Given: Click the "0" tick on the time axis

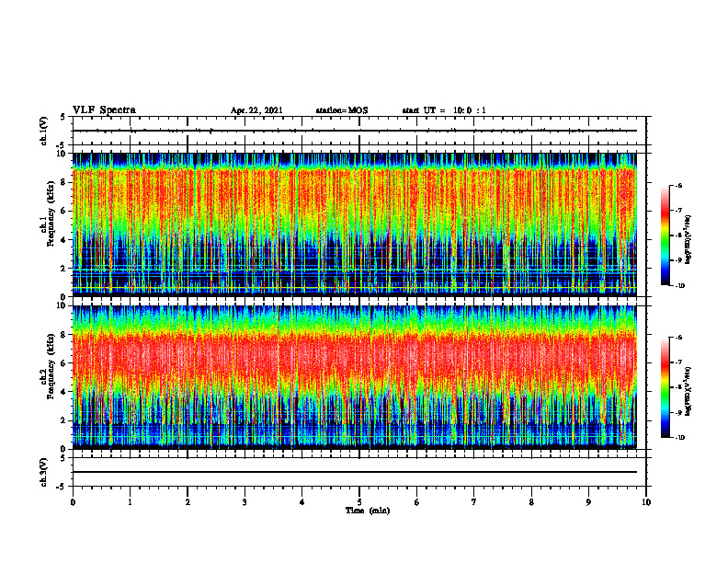Looking at the screenshot, I should tap(73, 502).
